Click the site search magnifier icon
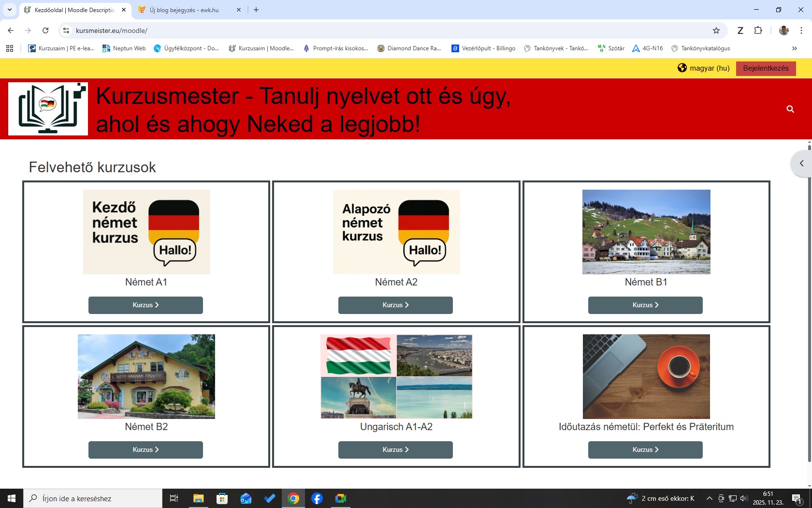Image resolution: width=812 pixels, height=508 pixels. (790, 109)
